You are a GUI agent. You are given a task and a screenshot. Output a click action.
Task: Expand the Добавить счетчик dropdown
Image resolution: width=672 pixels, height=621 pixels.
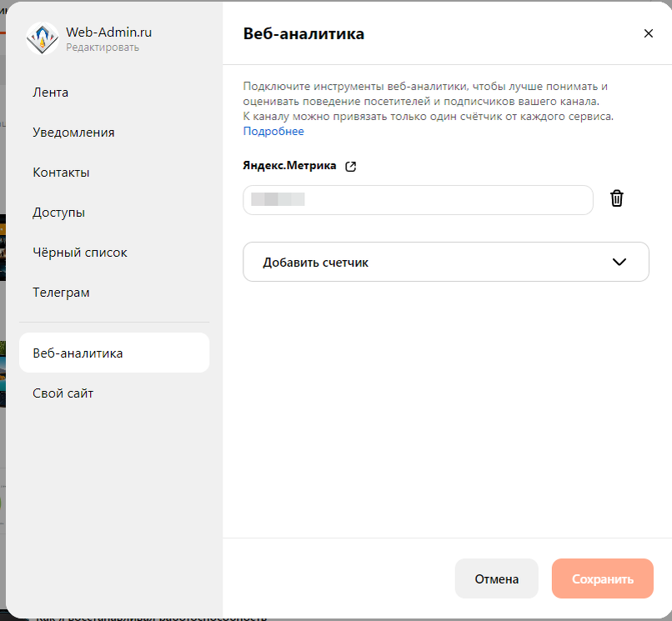click(446, 262)
